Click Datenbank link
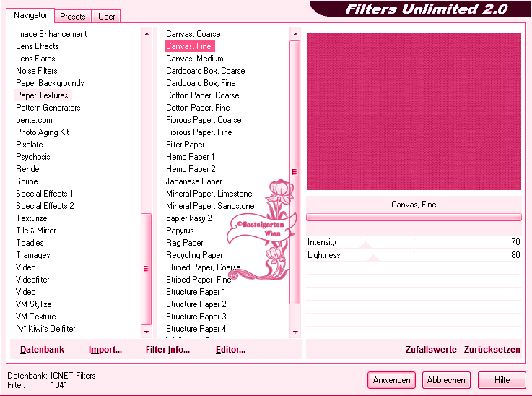 42,350
